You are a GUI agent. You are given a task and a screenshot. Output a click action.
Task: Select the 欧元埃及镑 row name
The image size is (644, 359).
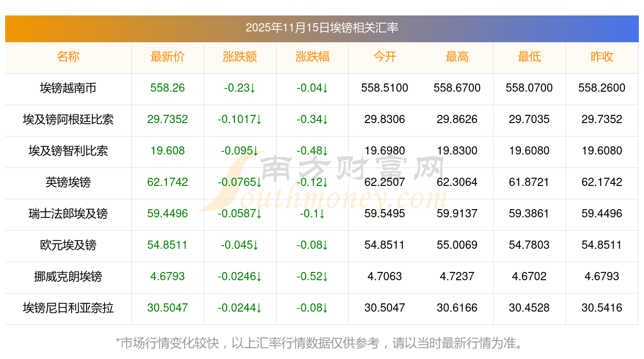(x=69, y=245)
